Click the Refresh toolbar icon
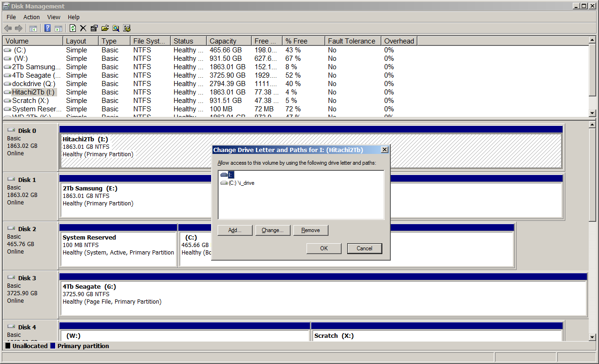This screenshot has width=599, height=364. (73, 28)
